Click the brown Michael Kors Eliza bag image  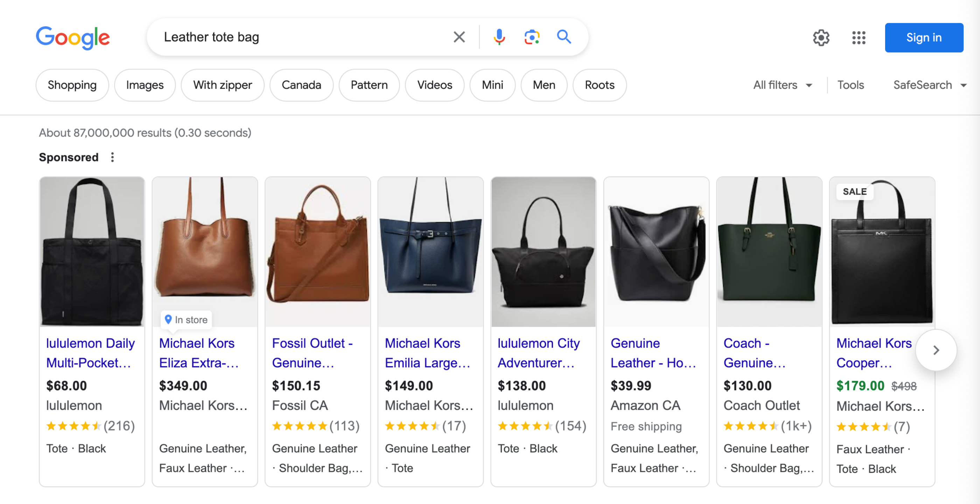tap(205, 251)
